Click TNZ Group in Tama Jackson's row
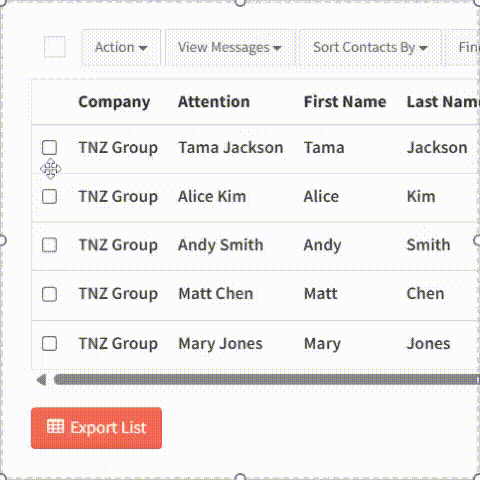Screen dimensions: 480x480 coord(118,148)
